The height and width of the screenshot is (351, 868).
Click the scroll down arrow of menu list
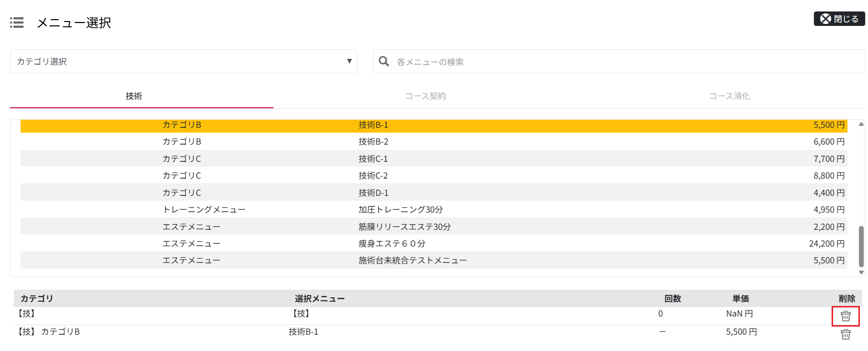coord(861,272)
